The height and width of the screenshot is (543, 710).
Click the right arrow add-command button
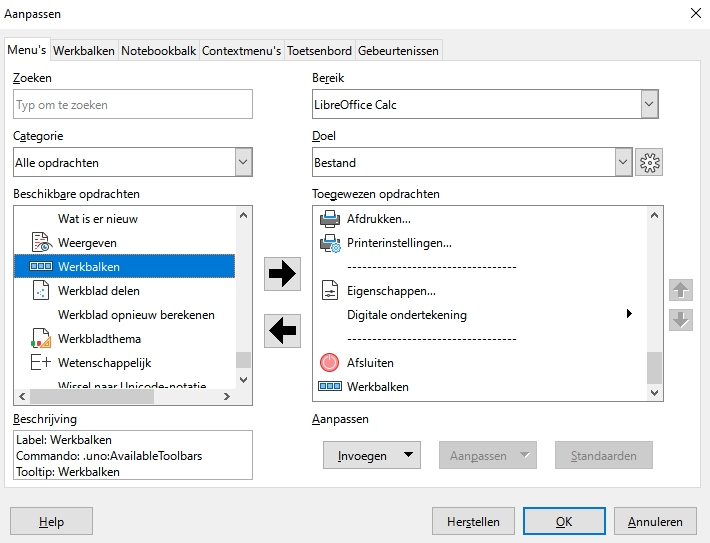click(x=283, y=274)
